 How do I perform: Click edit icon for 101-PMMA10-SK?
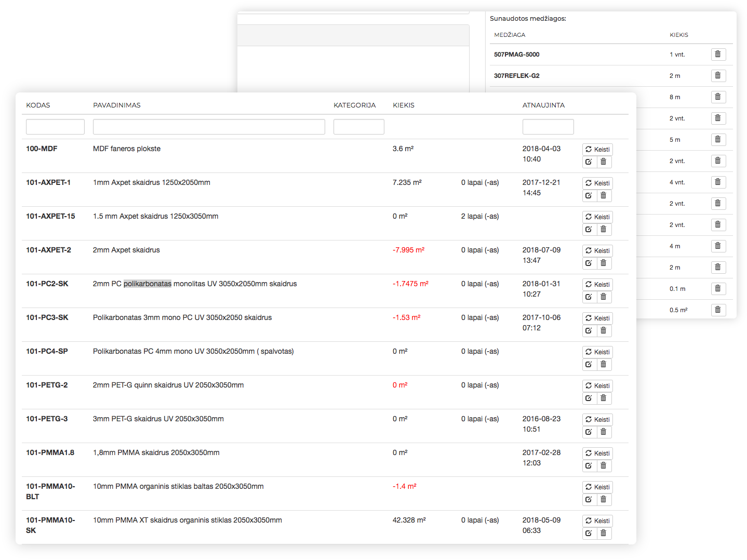[x=589, y=534]
